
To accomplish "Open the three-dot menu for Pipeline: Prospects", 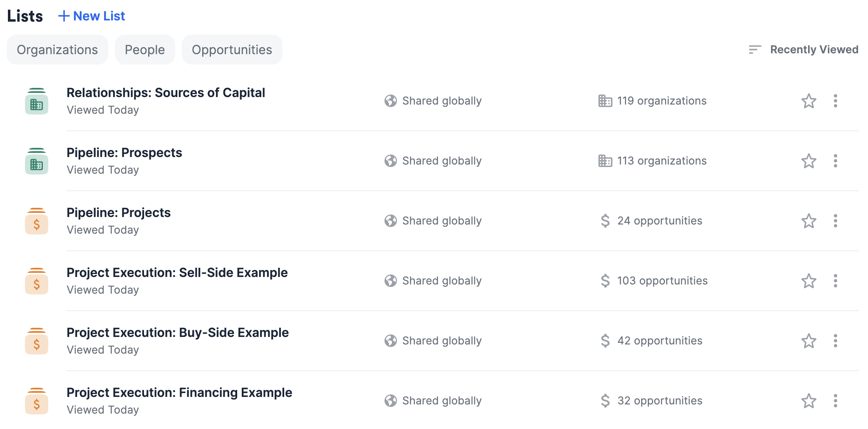I will [x=836, y=161].
